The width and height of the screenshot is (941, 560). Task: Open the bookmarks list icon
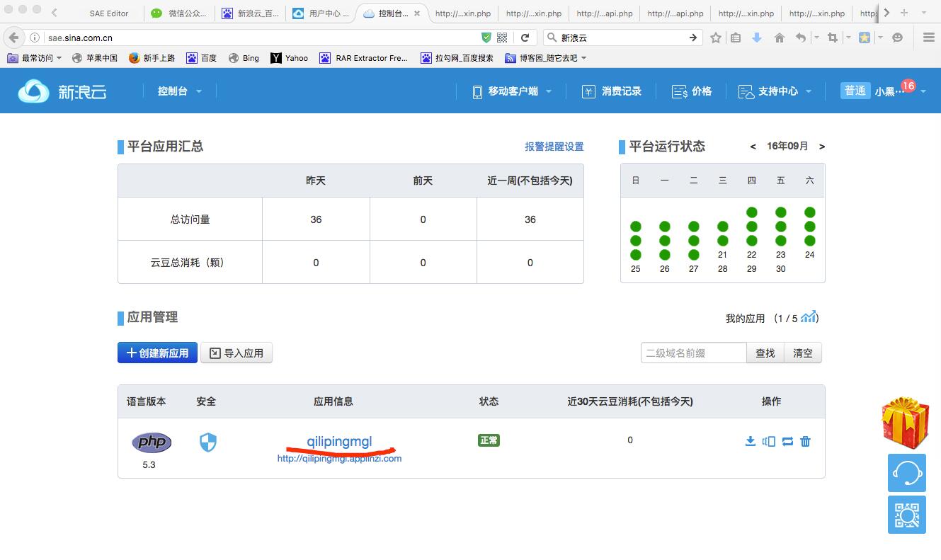pyautogui.click(x=736, y=38)
